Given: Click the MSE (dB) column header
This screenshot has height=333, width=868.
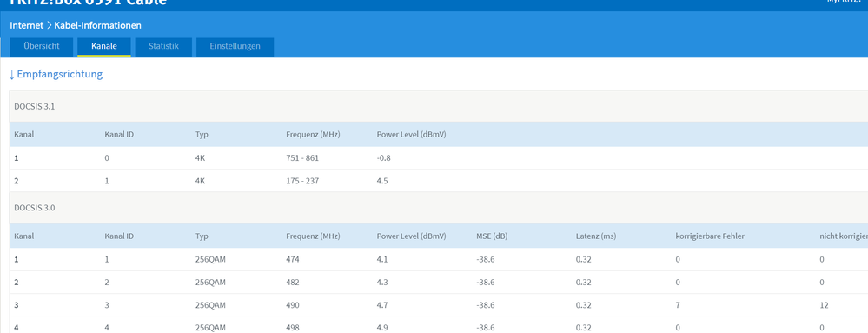Looking at the screenshot, I should (492, 236).
